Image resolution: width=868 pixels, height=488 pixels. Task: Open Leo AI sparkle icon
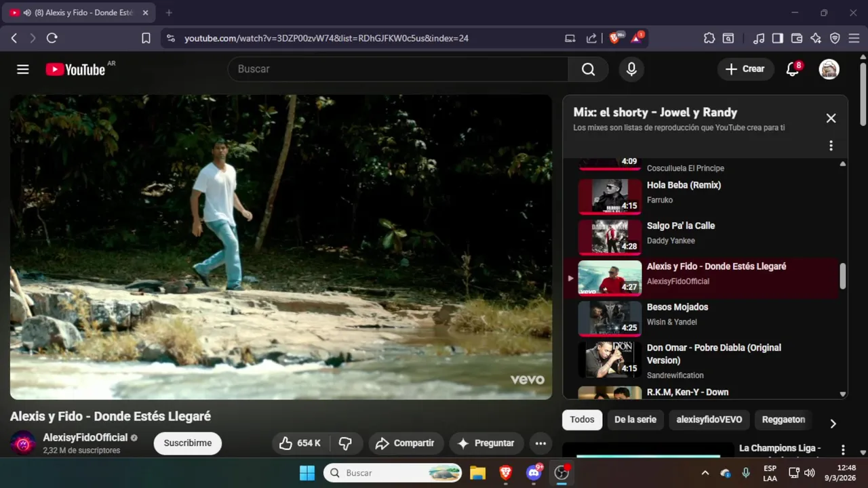[x=816, y=38]
